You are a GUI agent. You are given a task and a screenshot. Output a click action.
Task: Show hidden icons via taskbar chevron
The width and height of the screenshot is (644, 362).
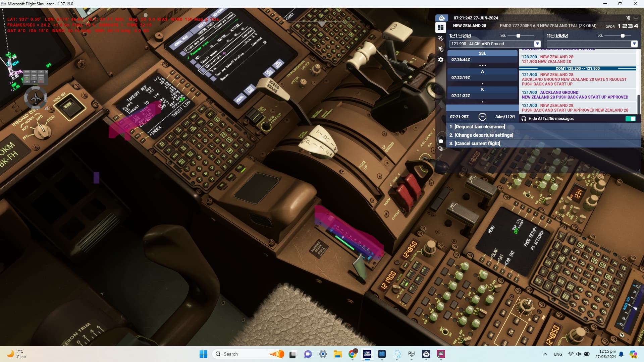coord(545,354)
